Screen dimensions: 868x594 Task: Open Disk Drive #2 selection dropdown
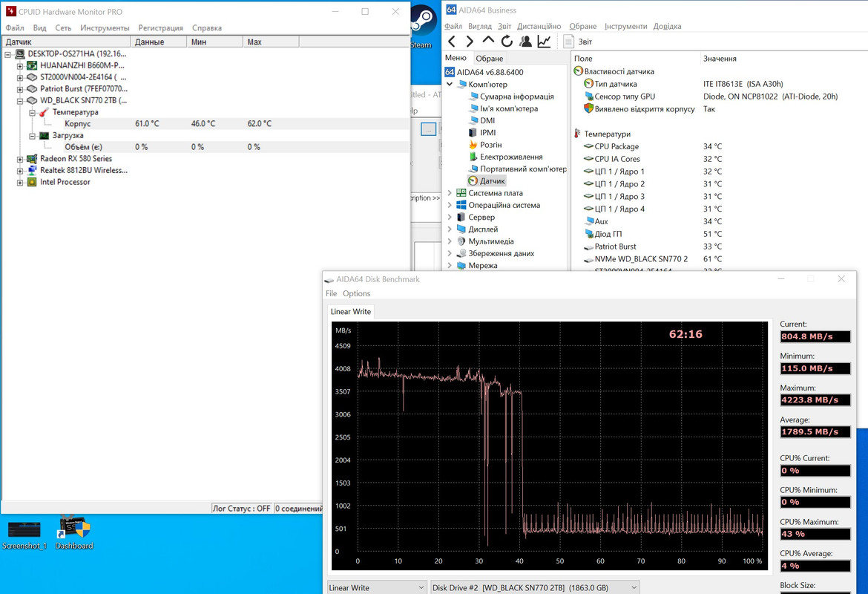point(535,587)
